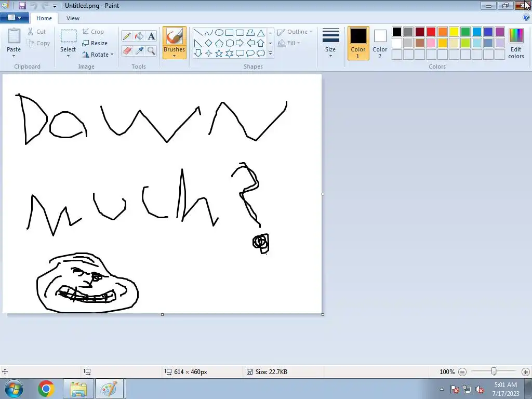The height and width of the screenshot is (399, 532).
Task: Expand the Paste dropdown arrow
Action: coord(14,56)
